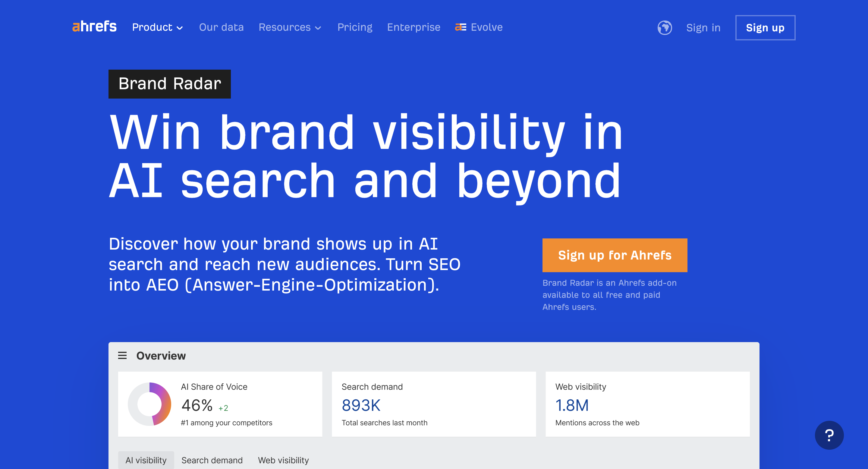
Task: Click the Search demand 893K card
Action: tap(434, 404)
